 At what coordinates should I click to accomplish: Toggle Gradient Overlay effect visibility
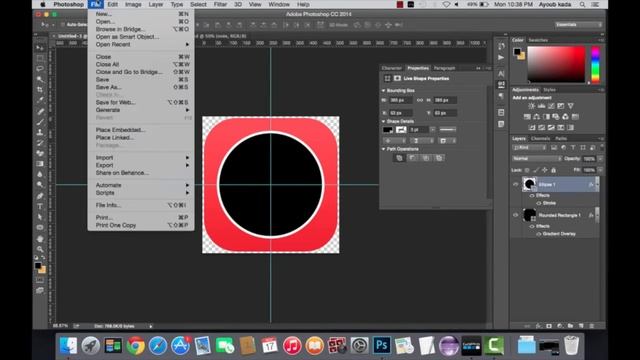click(x=538, y=234)
